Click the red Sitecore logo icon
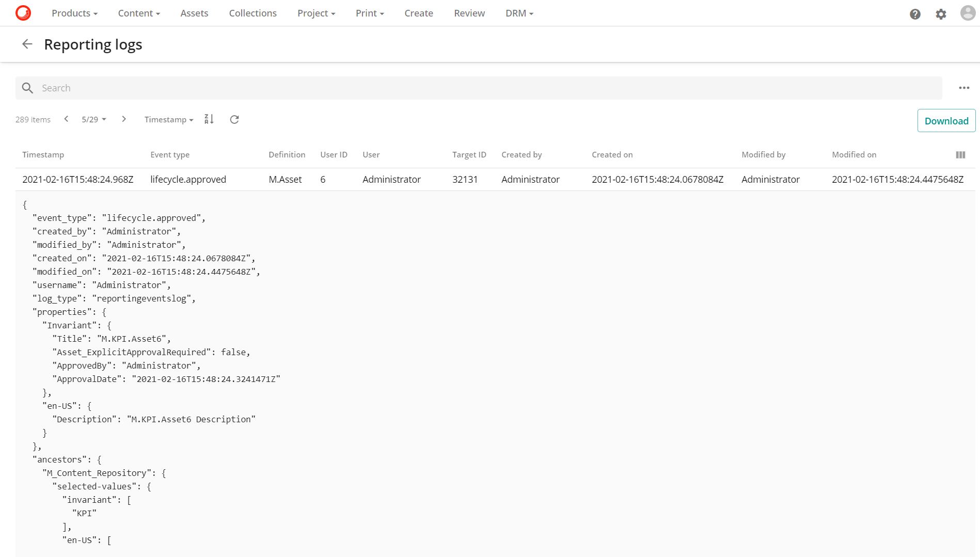The height and width of the screenshot is (557, 980). pyautogui.click(x=23, y=13)
